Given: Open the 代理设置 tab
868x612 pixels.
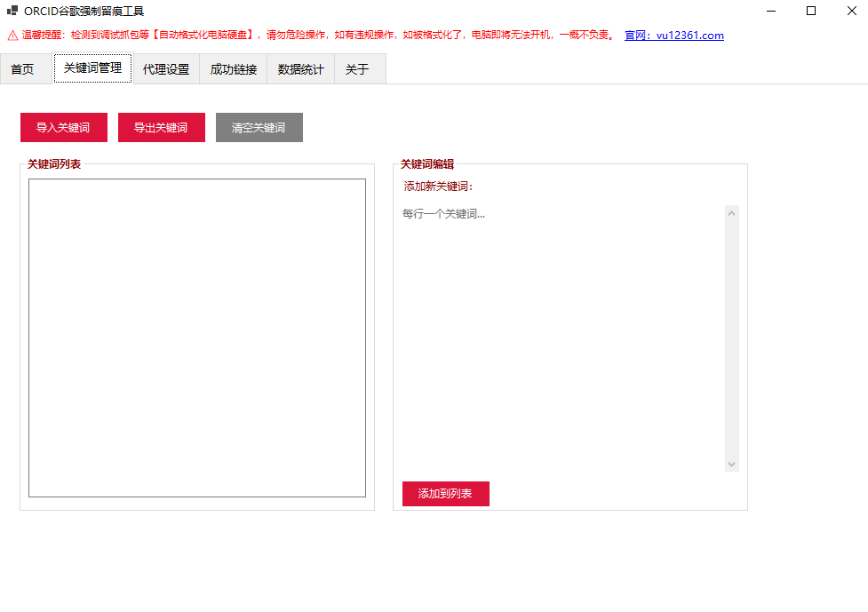Looking at the screenshot, I should [166, 69].
